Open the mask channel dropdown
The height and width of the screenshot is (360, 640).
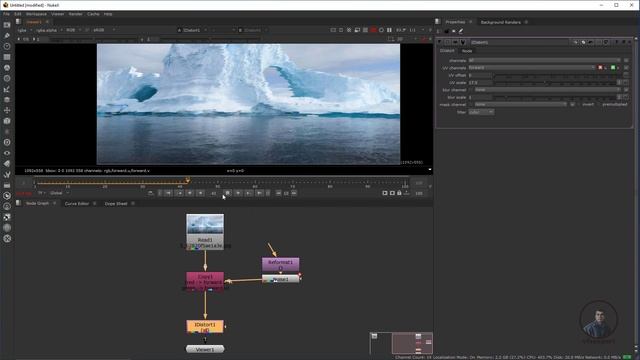(x=520, y=104)
